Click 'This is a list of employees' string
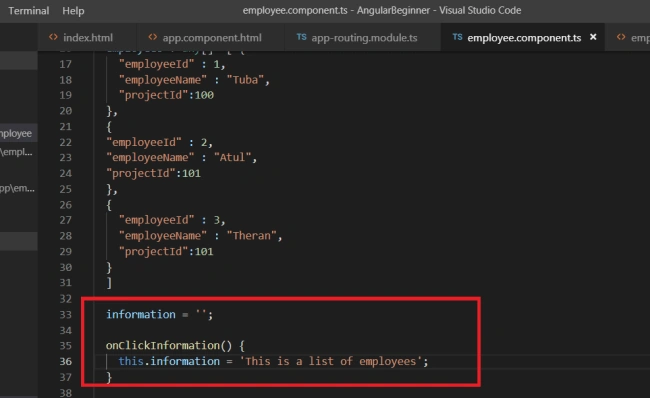 [331, 362]
